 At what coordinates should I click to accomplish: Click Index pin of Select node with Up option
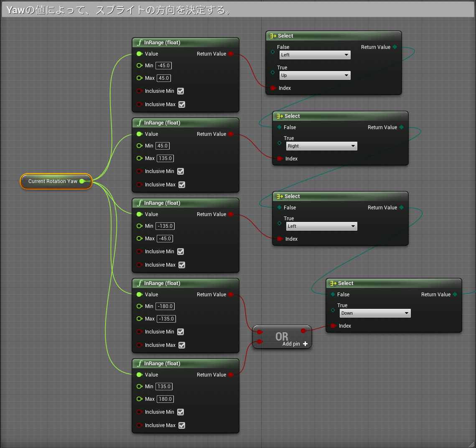[273, 88]
